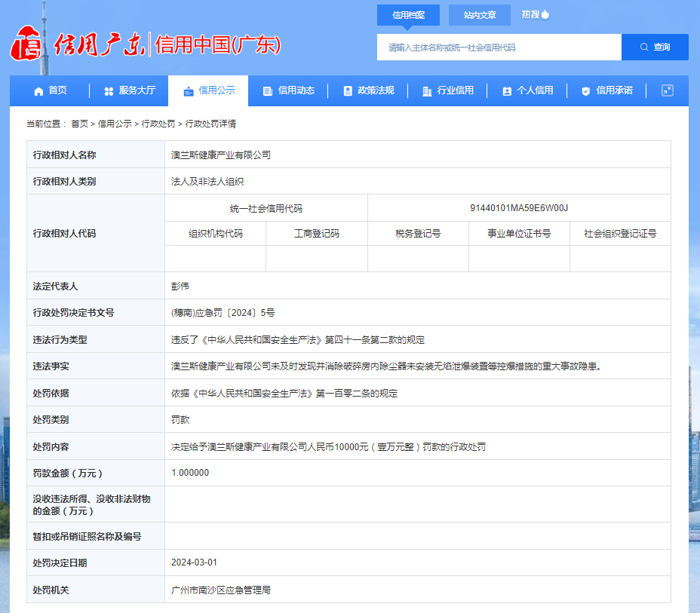
Task: Click 行政处罚 in the breadcrumb trail
Action: point(158,124)
